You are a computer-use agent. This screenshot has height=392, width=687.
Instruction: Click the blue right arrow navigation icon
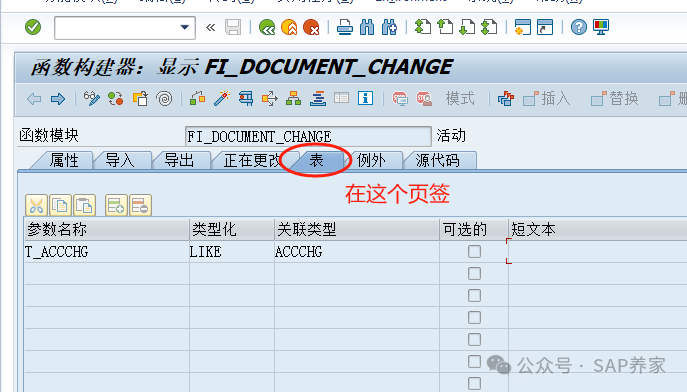tap(58, 99)
